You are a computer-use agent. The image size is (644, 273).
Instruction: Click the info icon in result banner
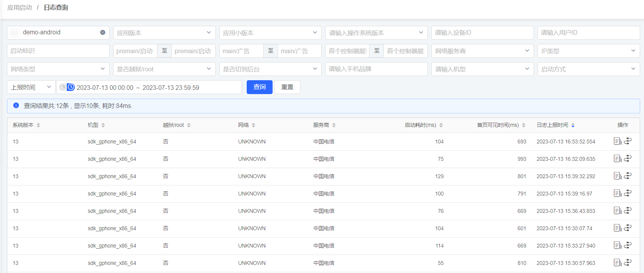16,105
